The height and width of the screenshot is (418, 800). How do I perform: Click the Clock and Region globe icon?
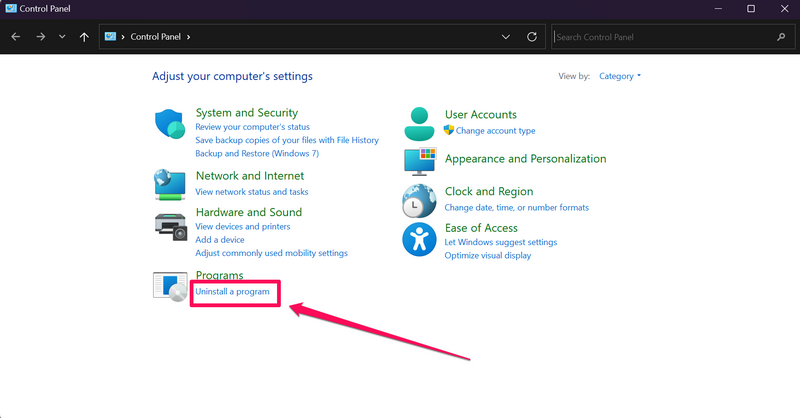419,200
